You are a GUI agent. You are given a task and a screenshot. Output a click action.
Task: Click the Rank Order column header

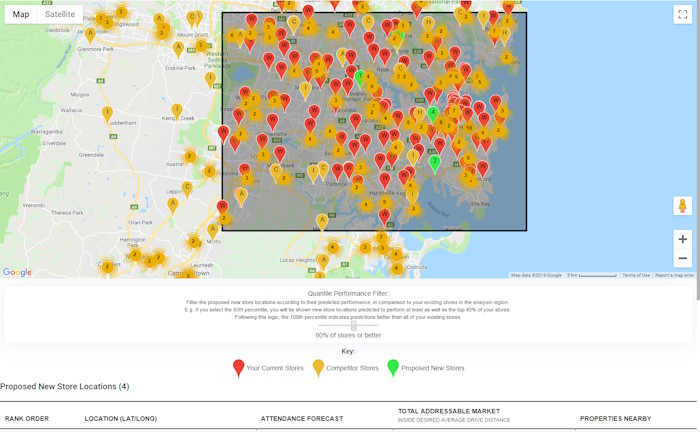point(27,418)
